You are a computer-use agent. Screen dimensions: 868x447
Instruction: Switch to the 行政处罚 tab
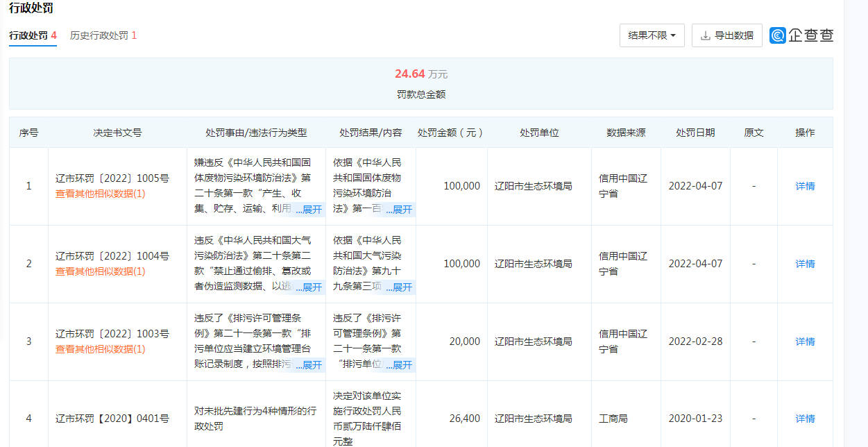(x=33, y=35)
